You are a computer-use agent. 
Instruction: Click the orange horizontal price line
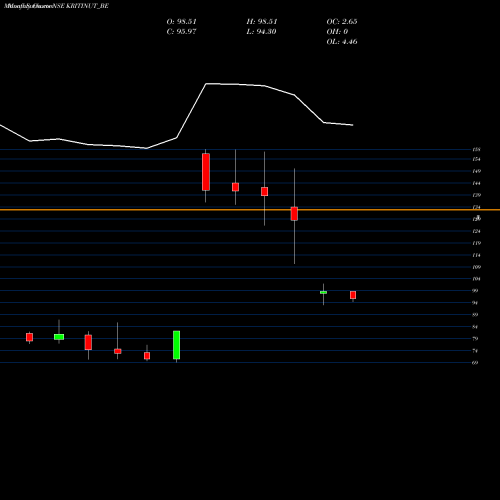(x=250, y=210)
